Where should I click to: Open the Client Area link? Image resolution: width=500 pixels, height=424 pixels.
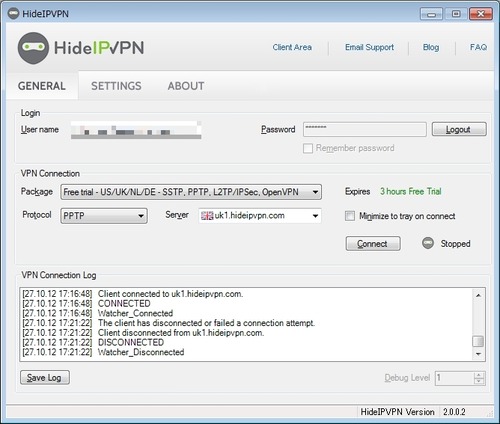coord(292,47)
